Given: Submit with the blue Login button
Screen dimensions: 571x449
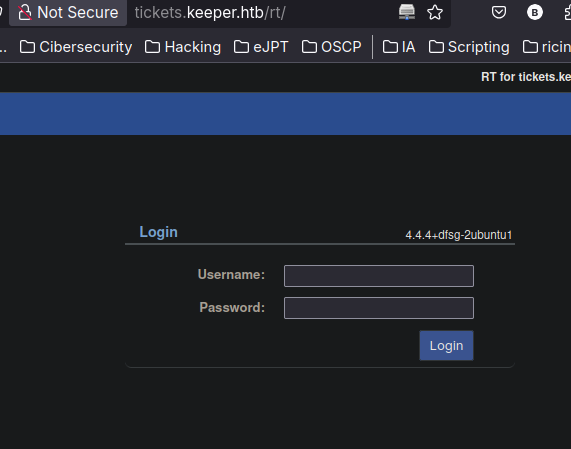Looking at the screenshot, I should point(446,346).
